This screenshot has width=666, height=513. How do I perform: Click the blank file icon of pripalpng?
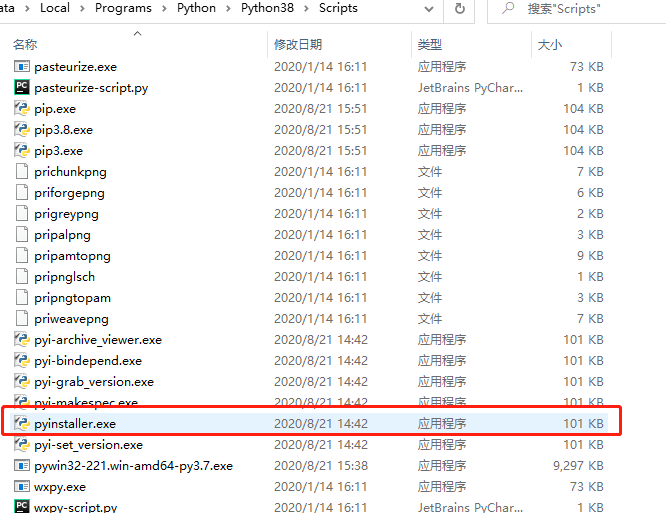tap(22, 234)
